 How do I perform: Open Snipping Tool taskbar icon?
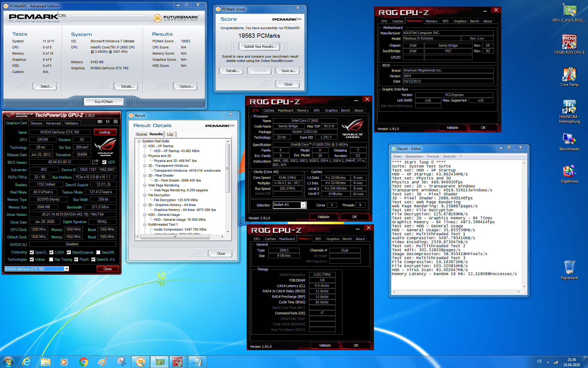(x=121, y=362)
